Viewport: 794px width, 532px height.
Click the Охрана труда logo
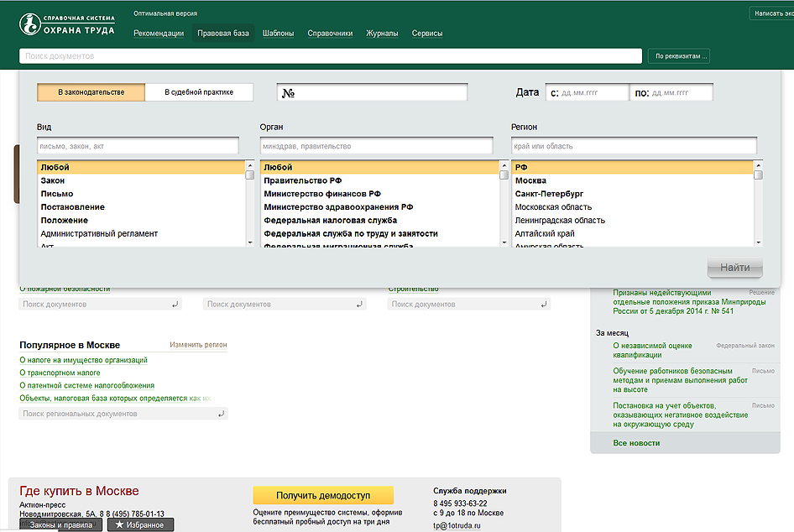pos(67,24)
